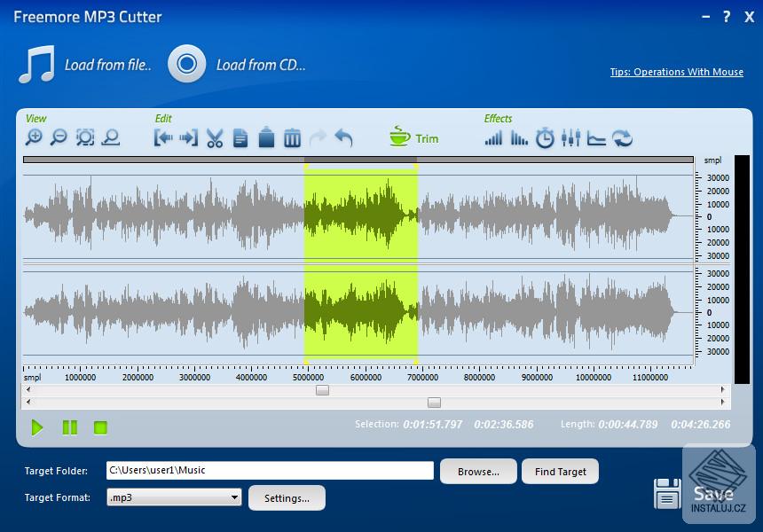Open the stopwatch tempo effect
The image size is (763, 532).
click(545, 138)
